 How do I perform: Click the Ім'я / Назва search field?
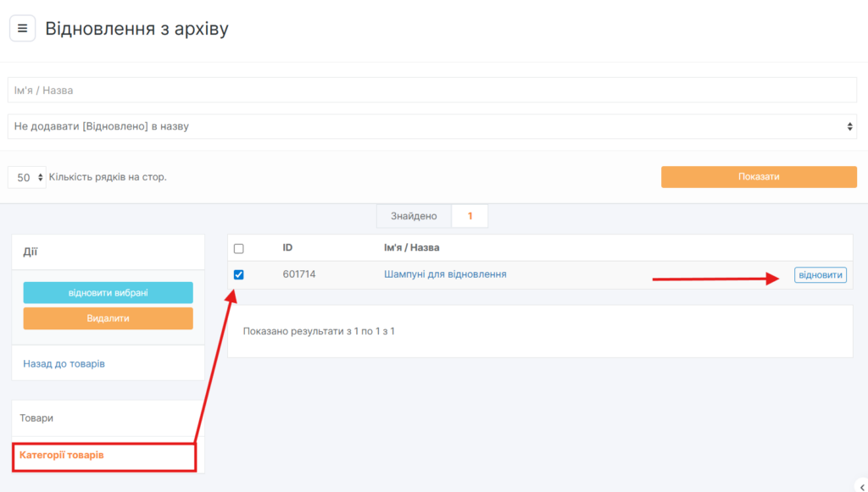click(x=432, y=90)
